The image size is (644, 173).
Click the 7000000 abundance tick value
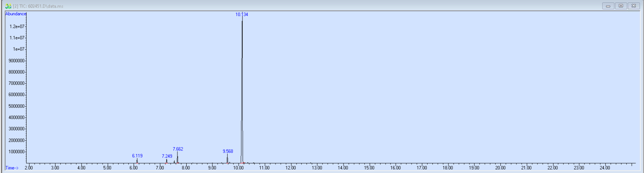[x=17, y=83]
